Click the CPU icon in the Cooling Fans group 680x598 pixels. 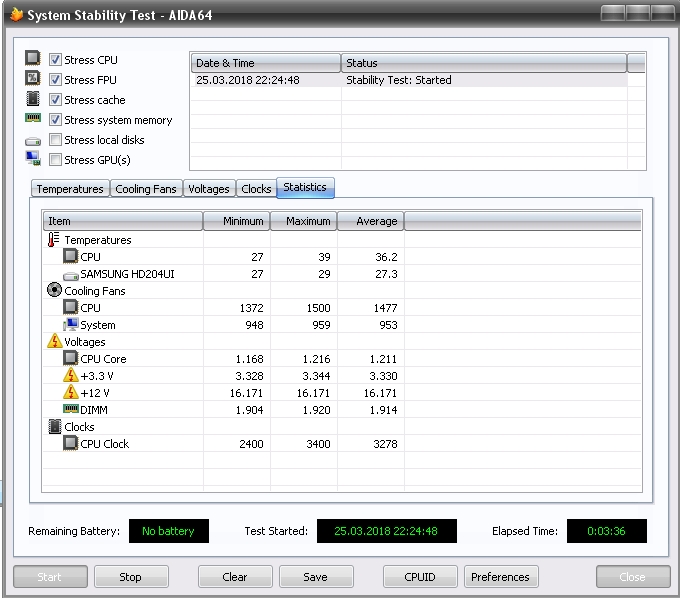point(70,307)
